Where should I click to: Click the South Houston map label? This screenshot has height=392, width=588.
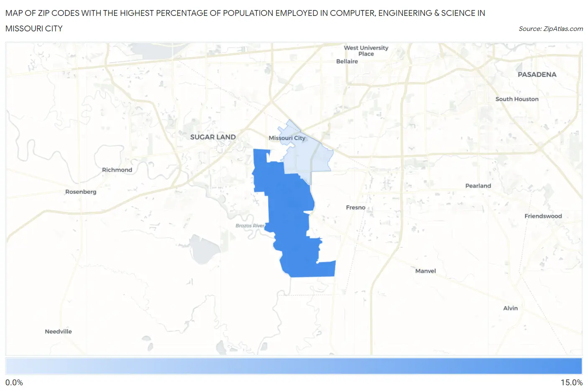[x=517, y=99]
